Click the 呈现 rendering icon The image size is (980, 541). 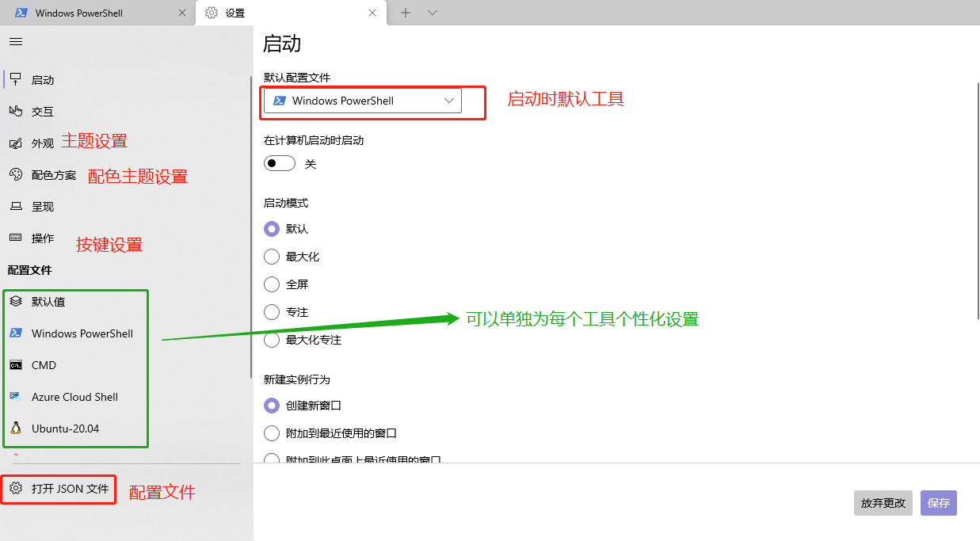[x=16, y=207]
